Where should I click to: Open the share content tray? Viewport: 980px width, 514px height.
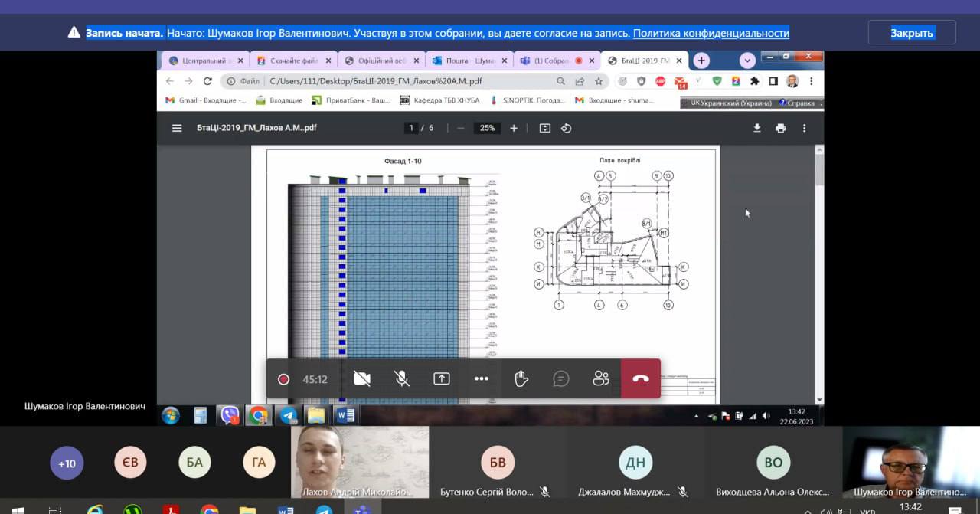(442, 378)
